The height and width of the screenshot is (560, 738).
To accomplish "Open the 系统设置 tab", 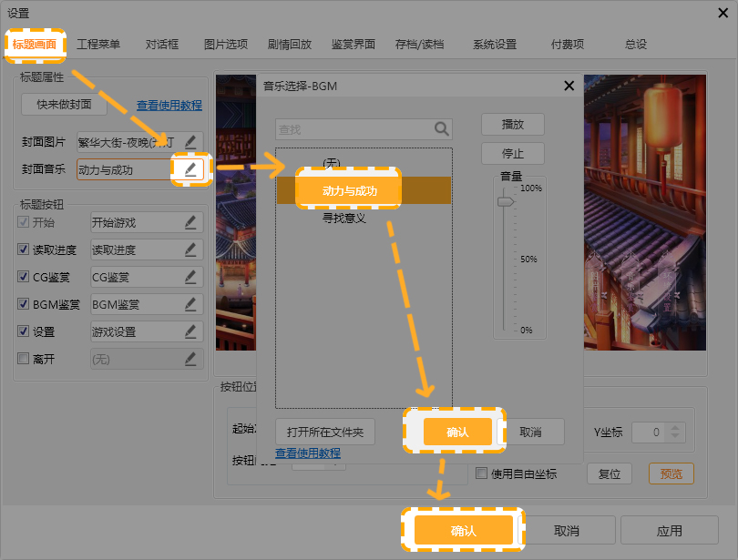I will [495, 44].
